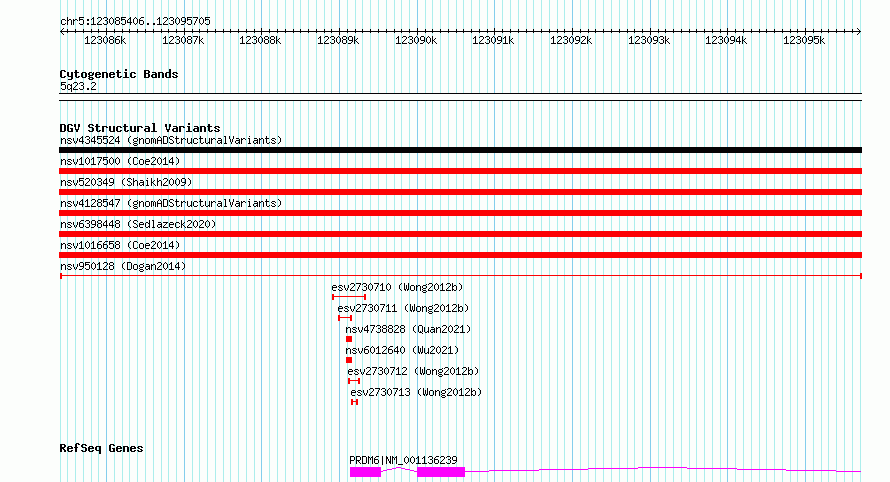Open variant esv2730712 (Wong2012b) label
890x482 pixels.
tap(413, 371)
